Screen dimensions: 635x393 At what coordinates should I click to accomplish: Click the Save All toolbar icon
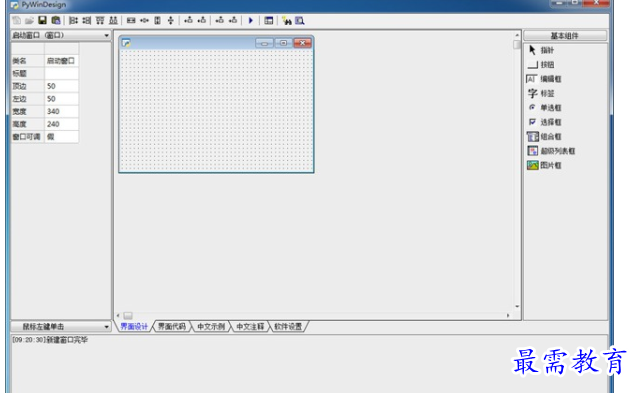[56, 20]
